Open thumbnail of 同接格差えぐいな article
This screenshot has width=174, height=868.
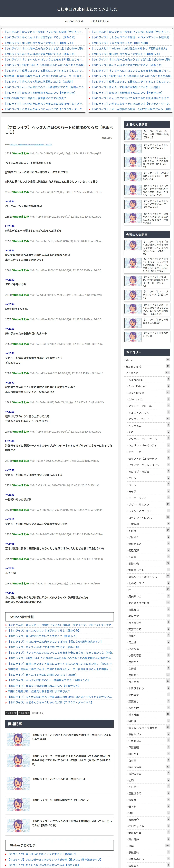click(x=133, y=337)
